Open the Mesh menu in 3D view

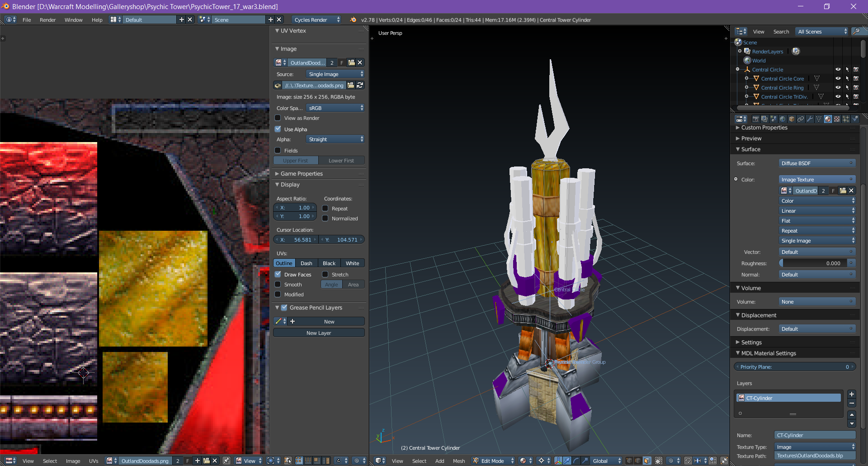click(x=459, y=461)
